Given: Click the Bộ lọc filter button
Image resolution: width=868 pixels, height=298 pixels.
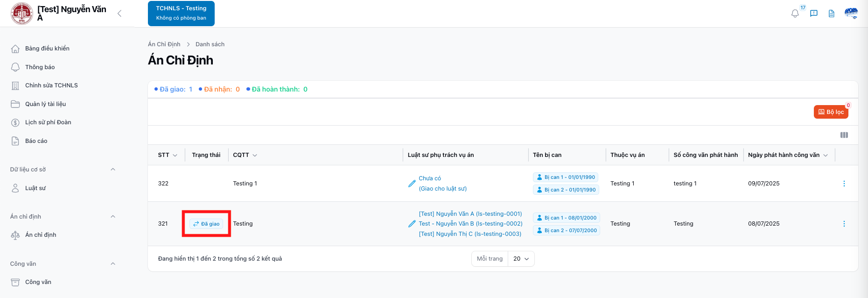Looking at the screenshot, I should click(831, 112).
